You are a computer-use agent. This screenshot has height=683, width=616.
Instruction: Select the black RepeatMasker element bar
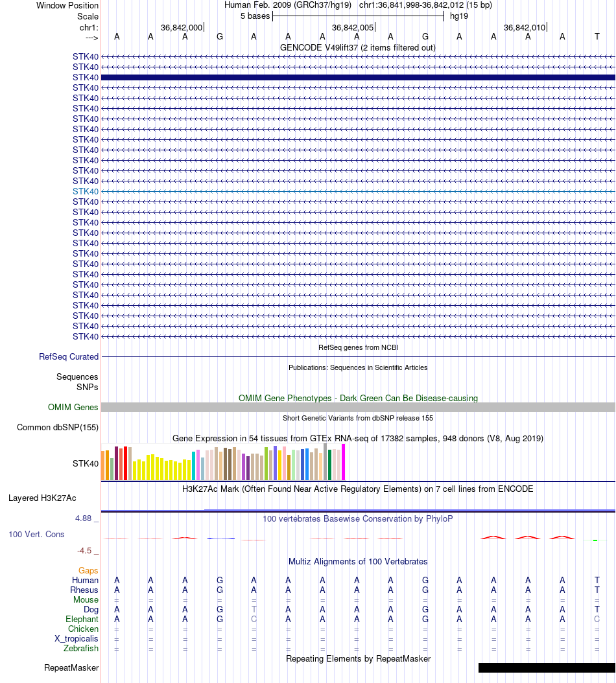pos(547,667)
